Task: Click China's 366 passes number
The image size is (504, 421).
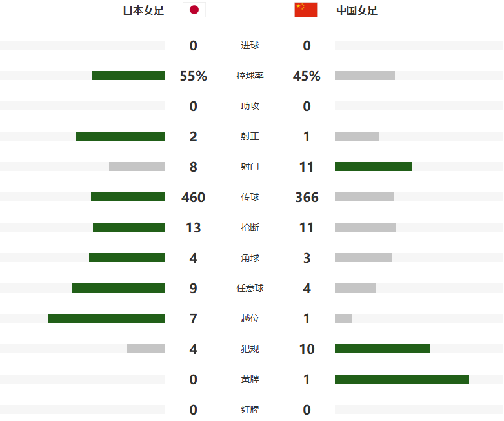Action: coord(307,197)
